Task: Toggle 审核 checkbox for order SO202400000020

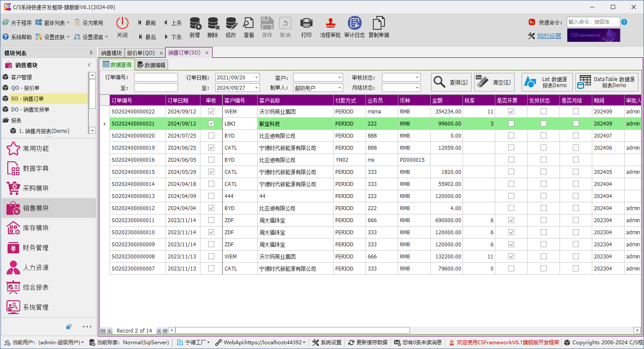Action: click(211, 135)
